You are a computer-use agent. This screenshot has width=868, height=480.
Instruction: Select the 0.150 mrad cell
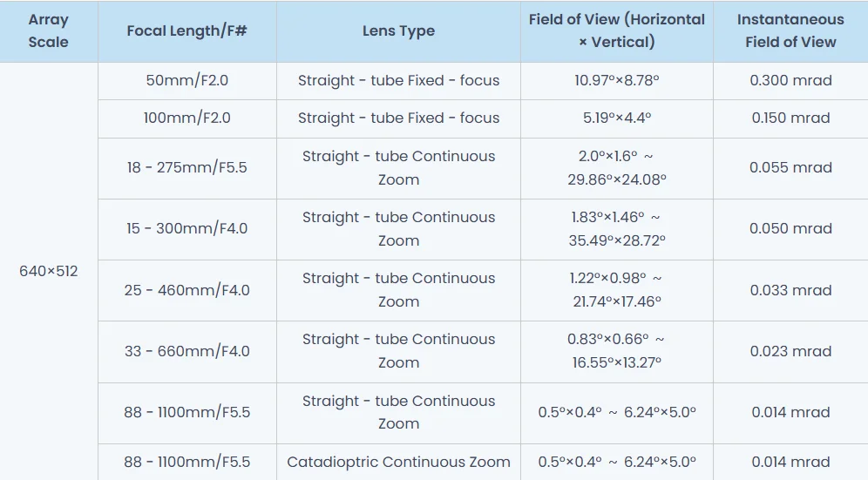click(790, 118)
